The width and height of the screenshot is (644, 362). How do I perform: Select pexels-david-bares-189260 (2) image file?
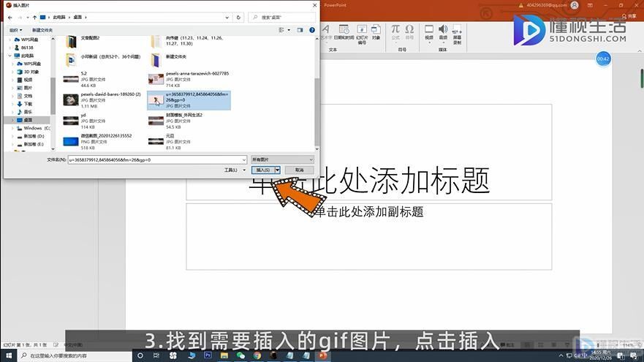[x=102, y=100]
